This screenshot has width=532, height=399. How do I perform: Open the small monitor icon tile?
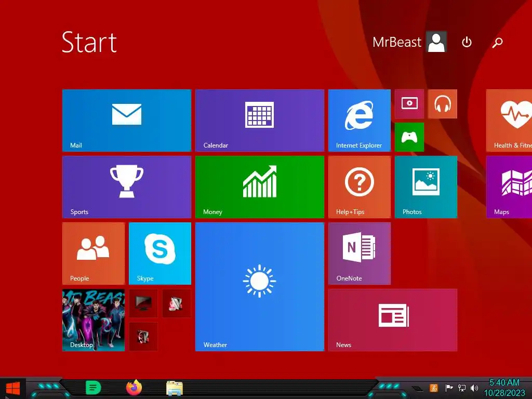coord(143,303)
